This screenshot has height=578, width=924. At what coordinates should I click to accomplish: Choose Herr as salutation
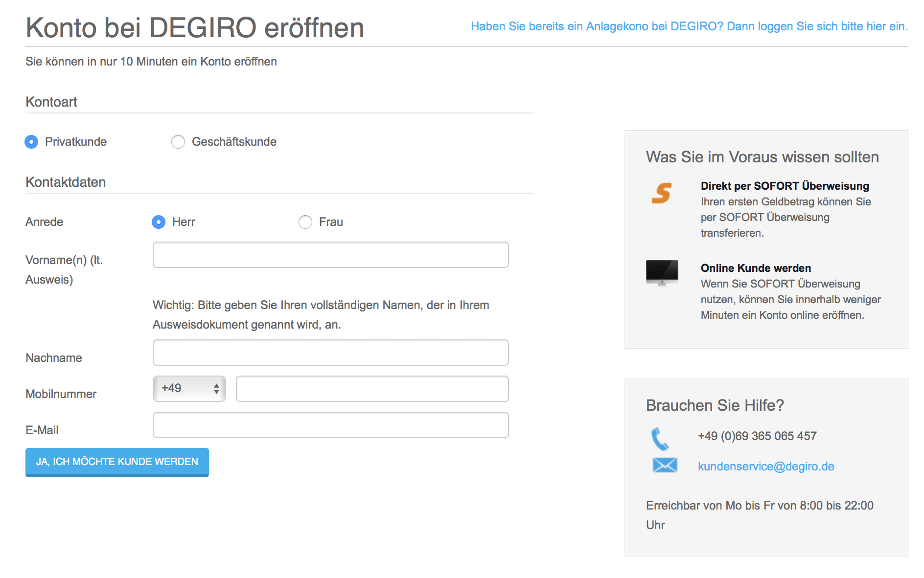(x=159, y=222)
